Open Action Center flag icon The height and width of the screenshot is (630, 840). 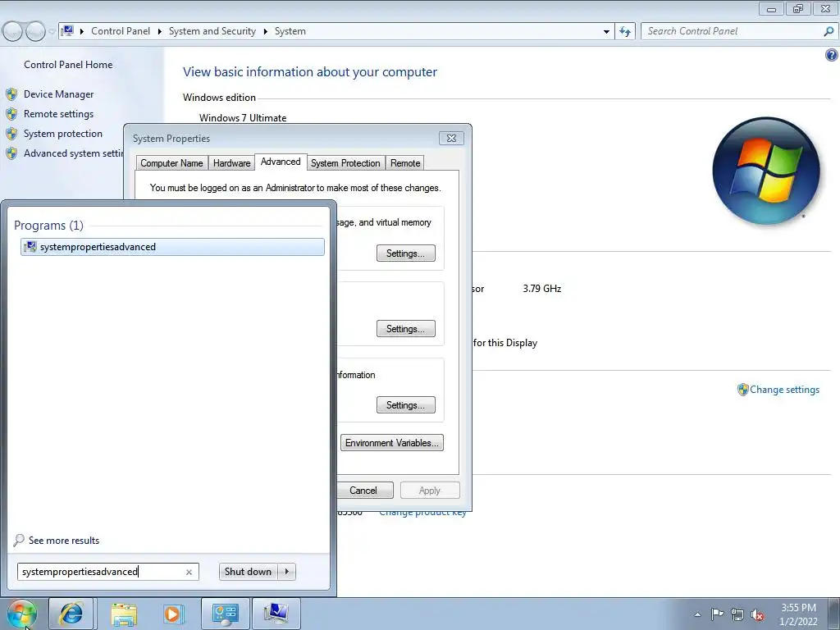(717, 614)
